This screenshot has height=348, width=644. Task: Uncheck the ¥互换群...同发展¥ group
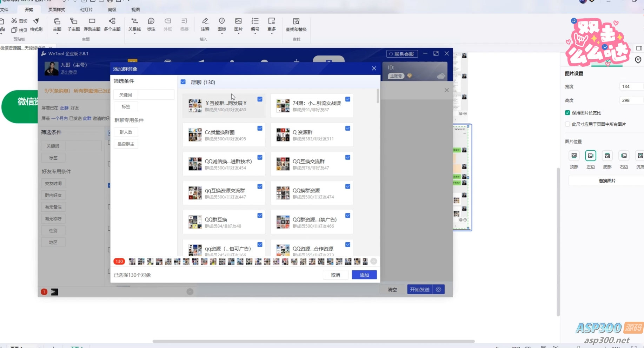(260, 99)
